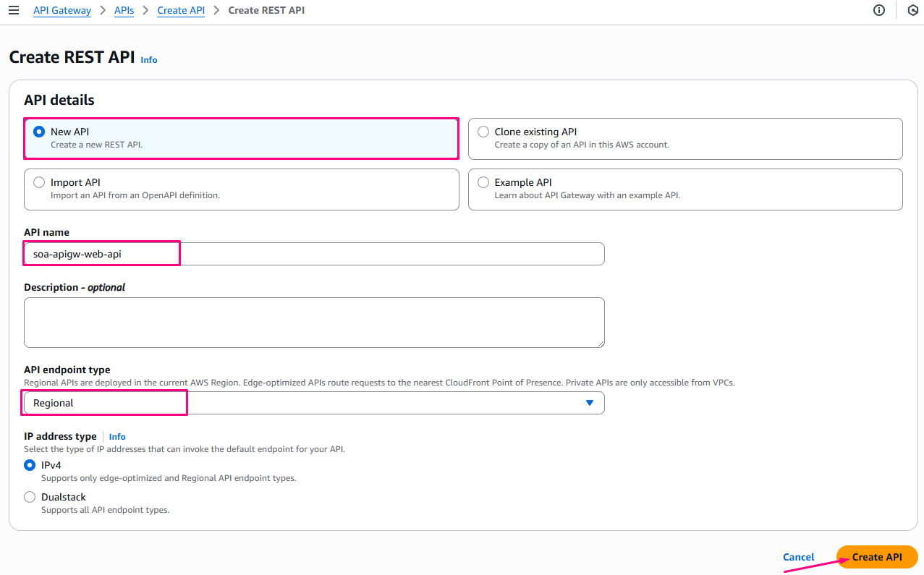Click the hexagon icon at top right

tap(912, 11)
